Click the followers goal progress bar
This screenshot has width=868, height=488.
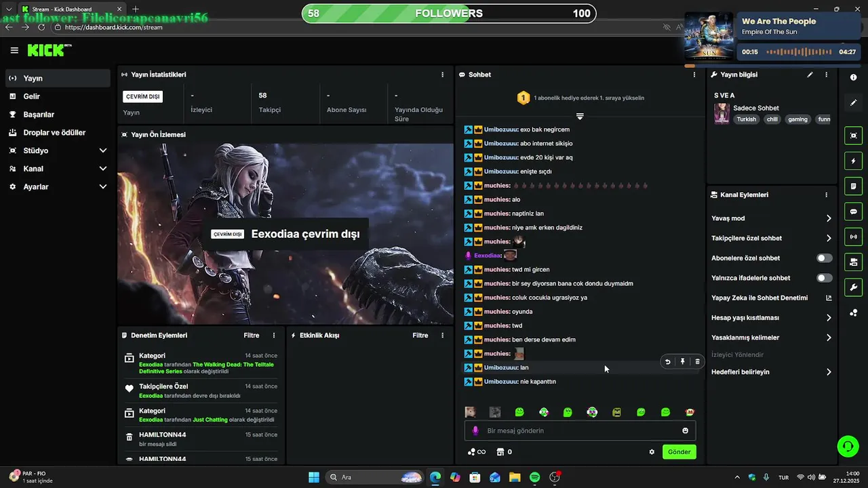(448, 14)
